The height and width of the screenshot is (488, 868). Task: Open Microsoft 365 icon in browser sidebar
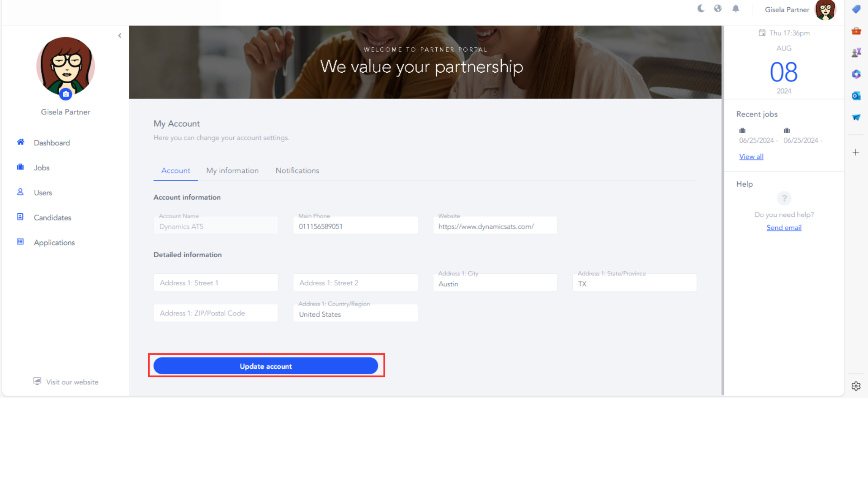click(x=856, y=74)
